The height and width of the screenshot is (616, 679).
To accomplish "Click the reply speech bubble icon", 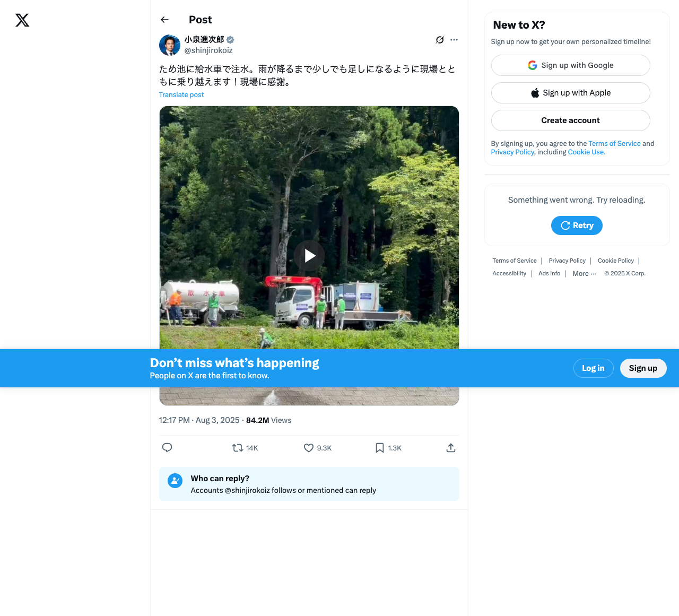I will (x=167, y=448).
